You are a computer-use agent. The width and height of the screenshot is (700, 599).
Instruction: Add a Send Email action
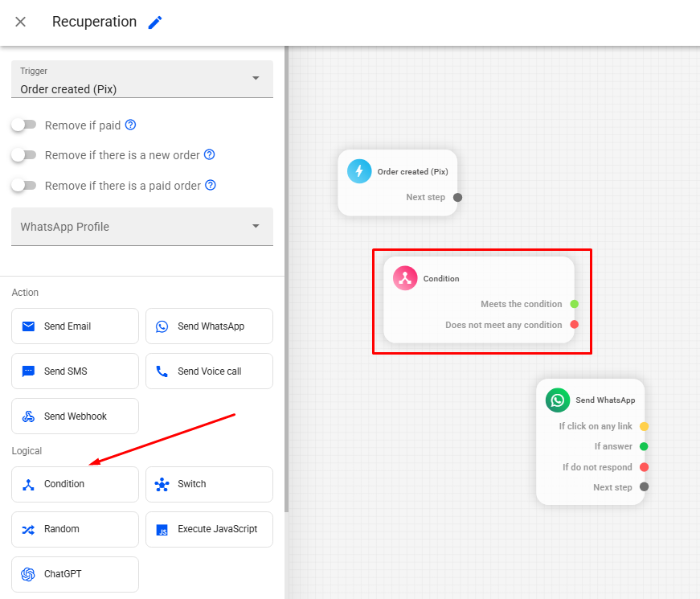tap(75, 326)
